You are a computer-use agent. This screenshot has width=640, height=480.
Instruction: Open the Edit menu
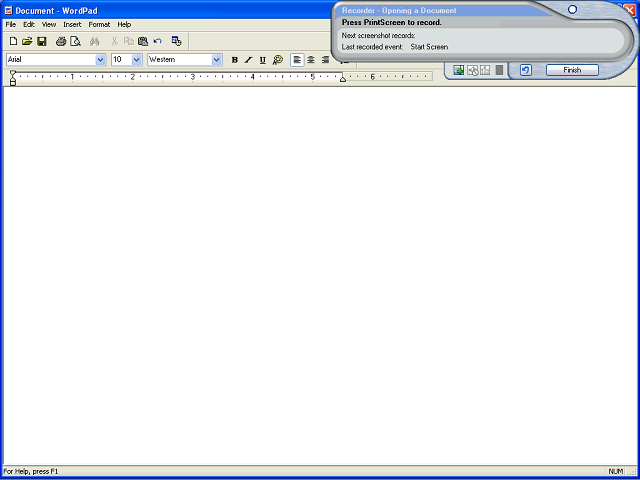coord(29,24)
